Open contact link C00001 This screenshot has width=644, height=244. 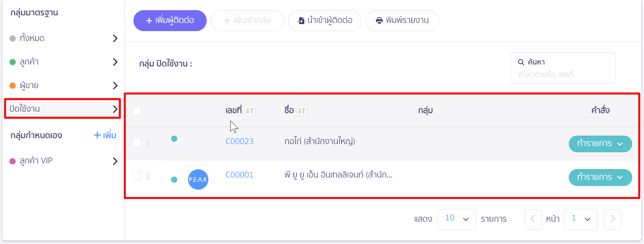pyautogui.click(x=239, y=175)
